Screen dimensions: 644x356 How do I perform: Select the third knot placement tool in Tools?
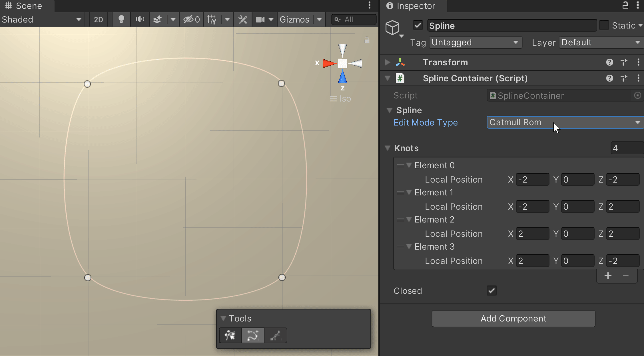pos(275,335)
